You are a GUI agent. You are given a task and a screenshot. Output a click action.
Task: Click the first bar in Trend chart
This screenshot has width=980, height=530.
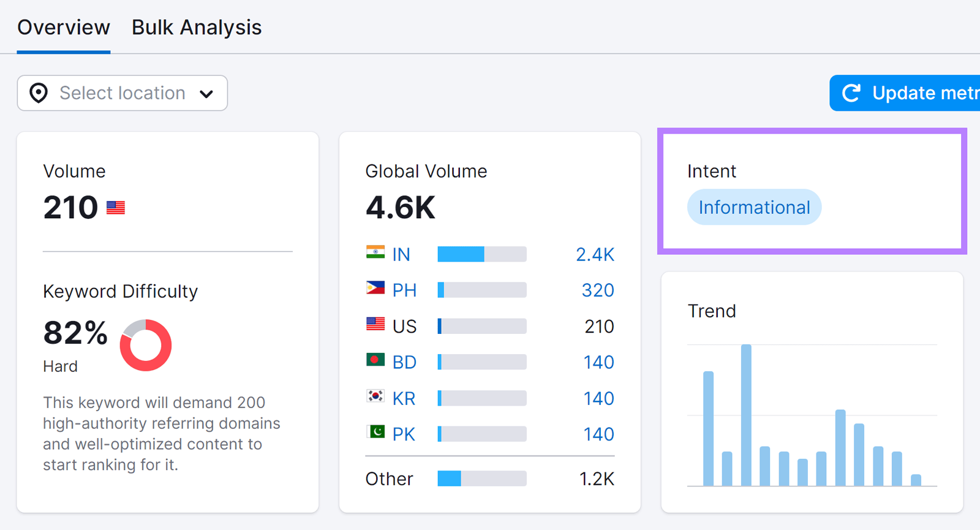pyautogui.click(x=709, y=428)
